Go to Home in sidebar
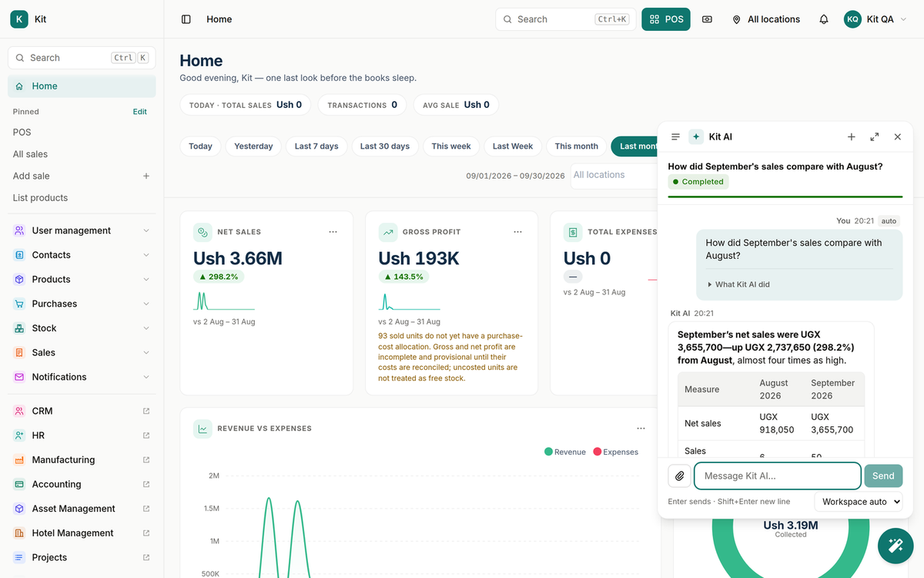Image resolution: width=924 pixels, height=578 pixels. click(x=82, y=86)
